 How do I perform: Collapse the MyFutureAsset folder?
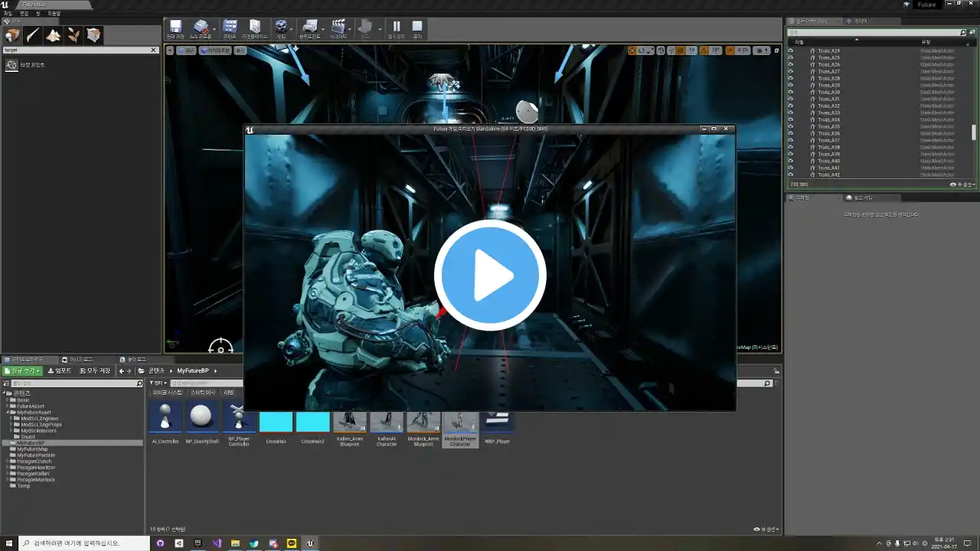point(9,412)
